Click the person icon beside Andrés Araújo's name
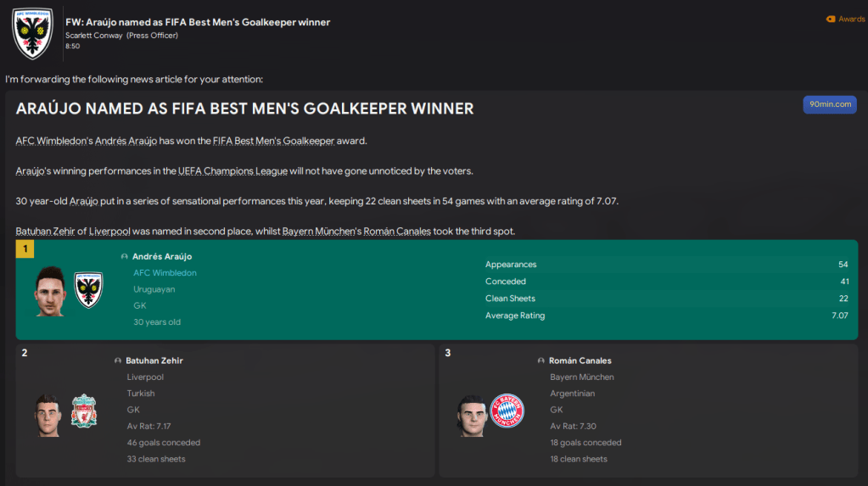868x486 pixels. click(125, 256)
